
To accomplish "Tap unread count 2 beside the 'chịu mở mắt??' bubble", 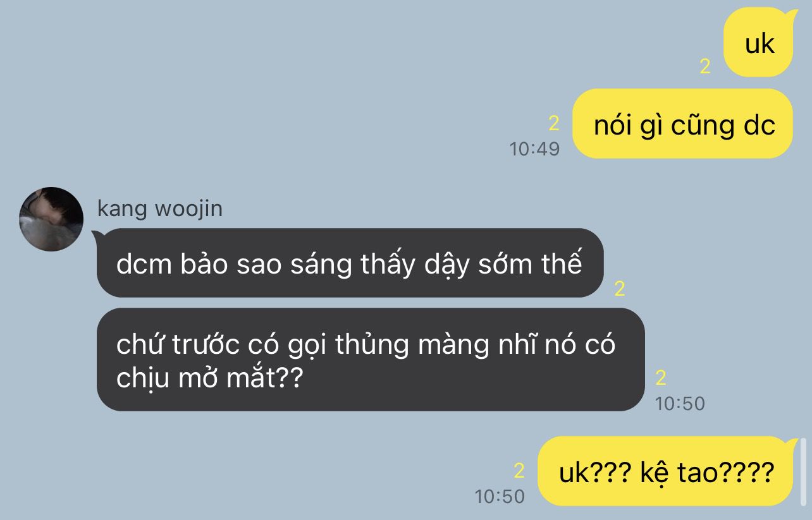I will coord(661,378).
